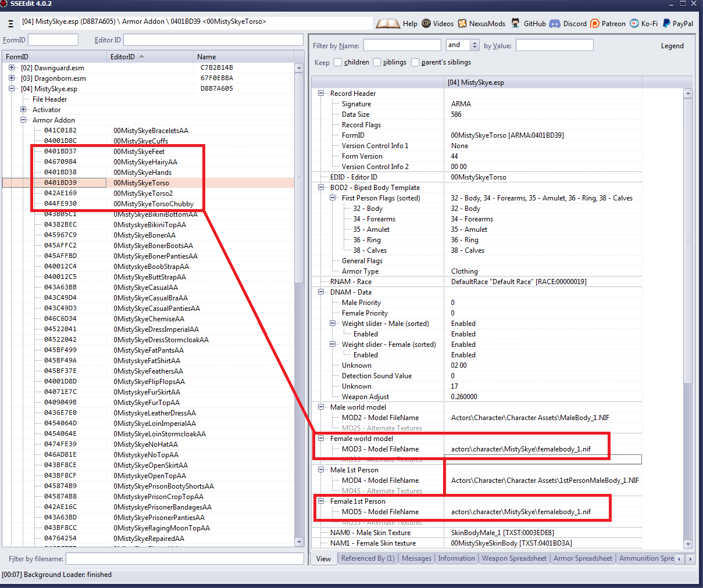Image resolution: width=703 pixels, height=588 pixels.
Task: Click the Armor Type Clothing value
Action: click(465, 271)
